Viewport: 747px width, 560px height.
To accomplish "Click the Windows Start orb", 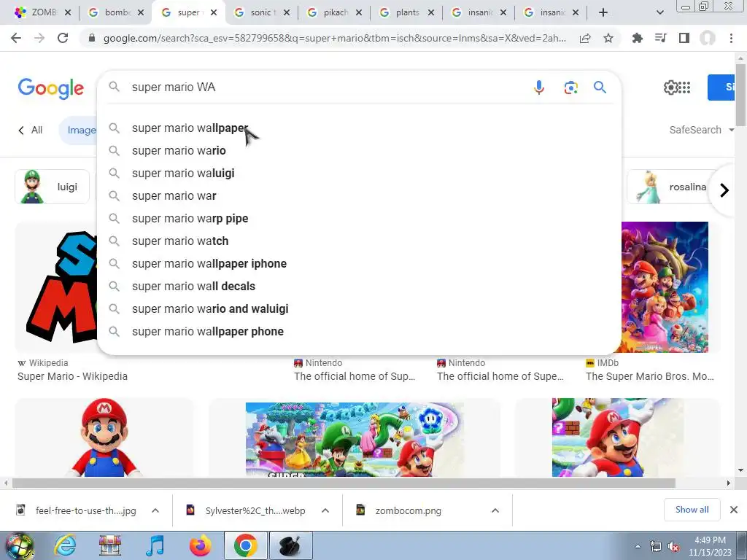I will pyautogui.click(x=19, y=545).
